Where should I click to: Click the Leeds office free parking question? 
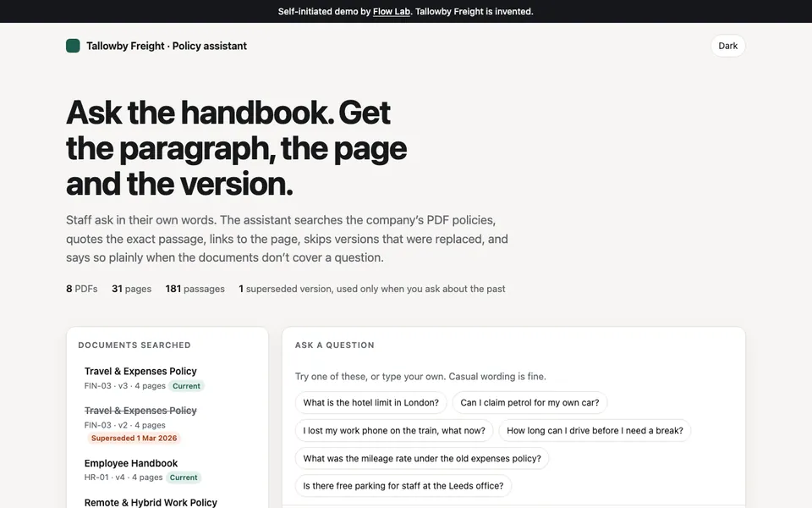pos(403,486)
